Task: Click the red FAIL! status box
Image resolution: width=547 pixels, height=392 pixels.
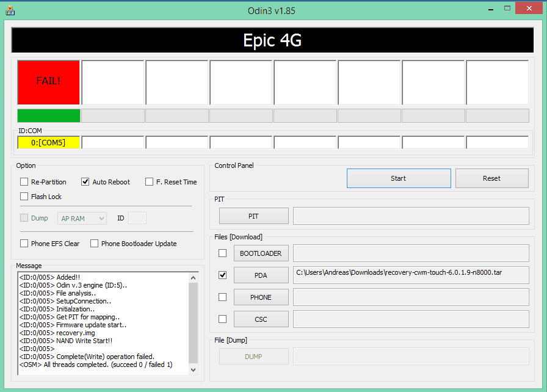Action: point(48,82)
